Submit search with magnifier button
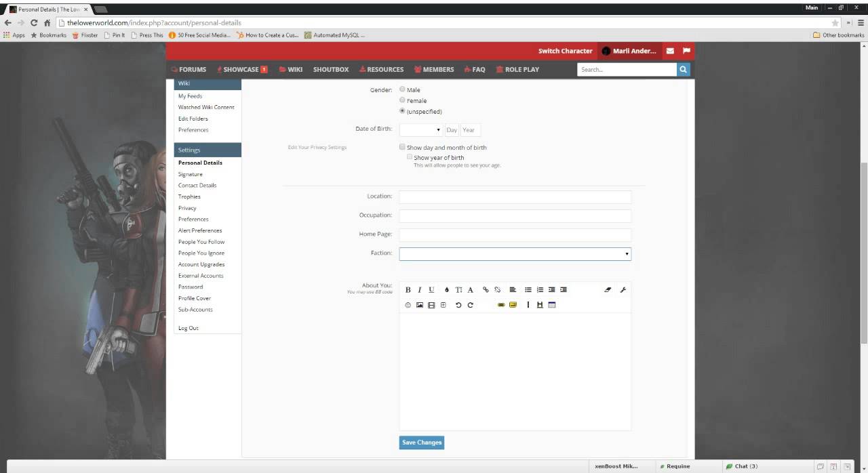 683,69
